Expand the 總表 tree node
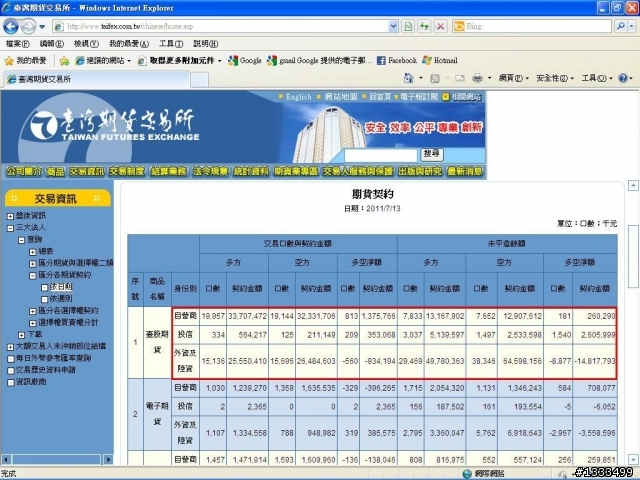 [x=33, y=252]
